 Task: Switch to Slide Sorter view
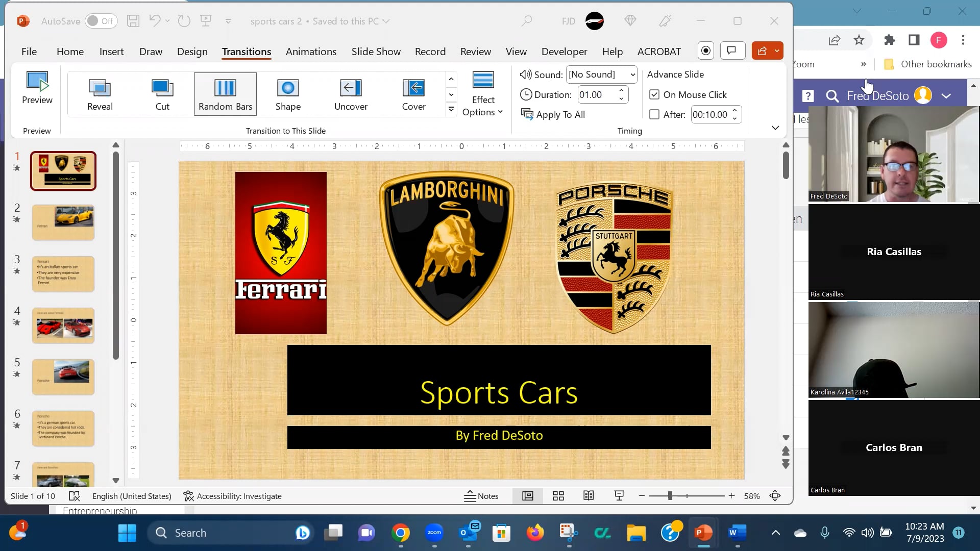558,496
